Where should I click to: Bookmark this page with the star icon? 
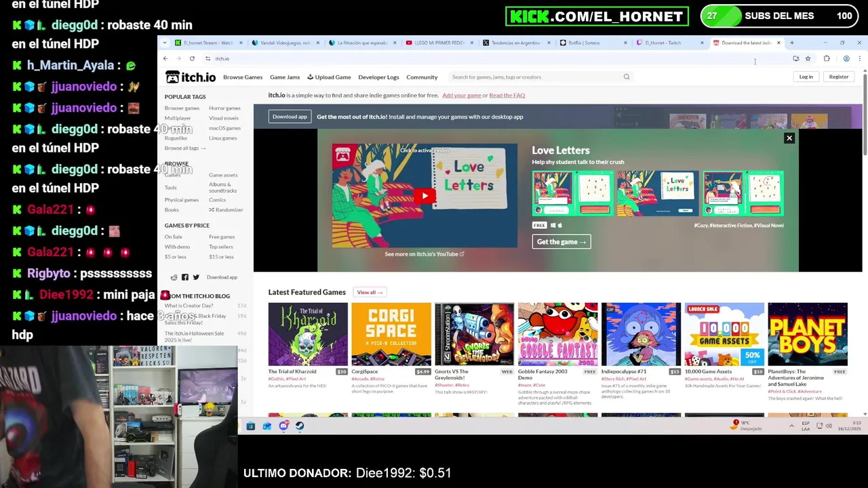pos(808,59)
